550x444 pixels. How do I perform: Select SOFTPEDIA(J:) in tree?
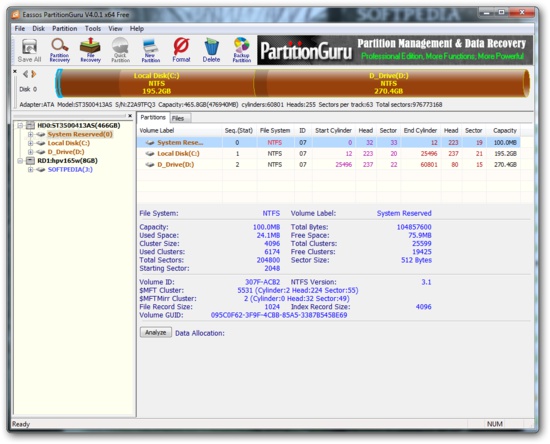coord(70,169)
